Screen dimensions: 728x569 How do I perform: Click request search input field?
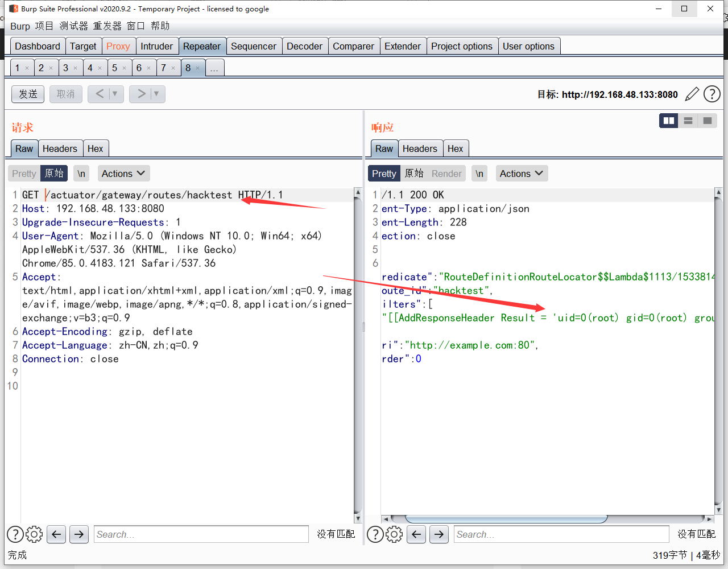click(x=201, y=534)
